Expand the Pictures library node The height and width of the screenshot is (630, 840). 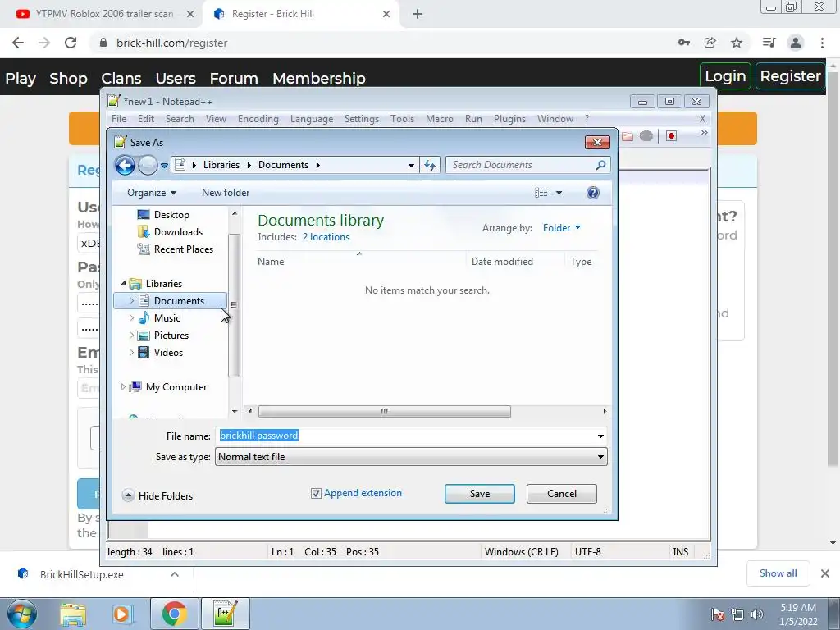point(131,336)
